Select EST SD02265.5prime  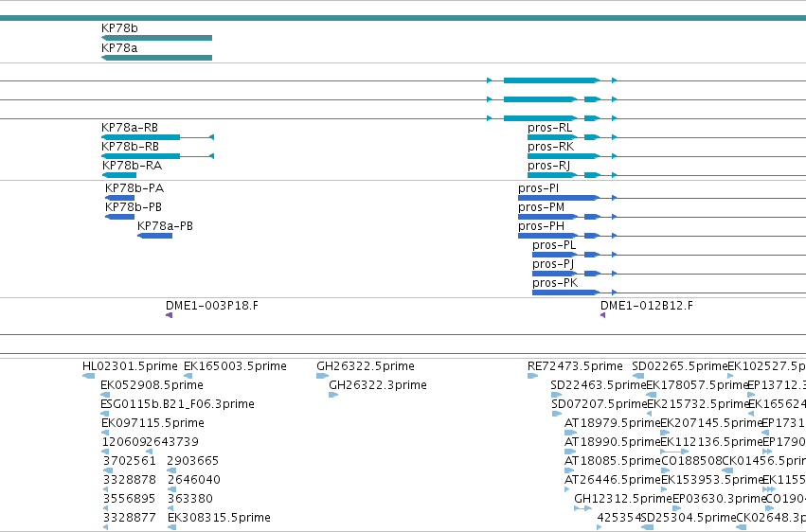point(638,376)
